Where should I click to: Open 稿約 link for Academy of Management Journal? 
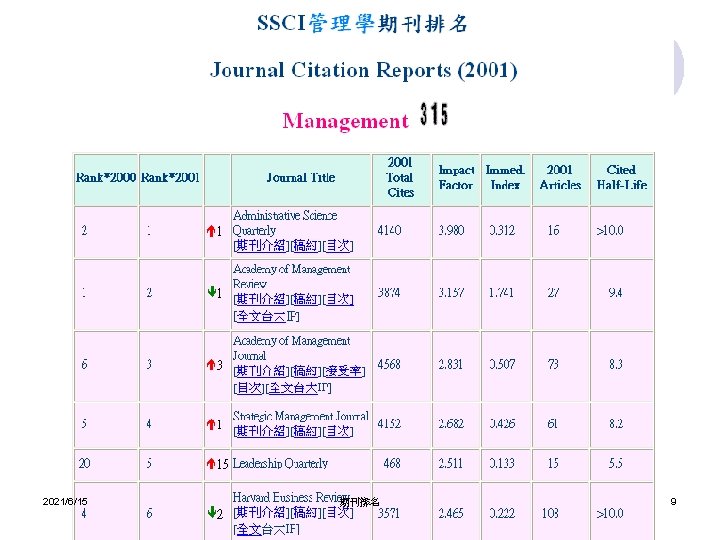click(x=306, y=371)
